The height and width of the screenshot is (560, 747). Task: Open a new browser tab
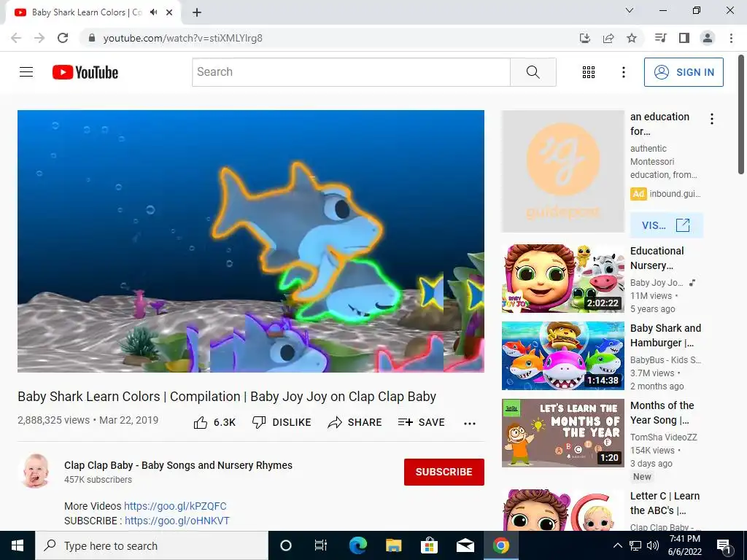(197, 12)
